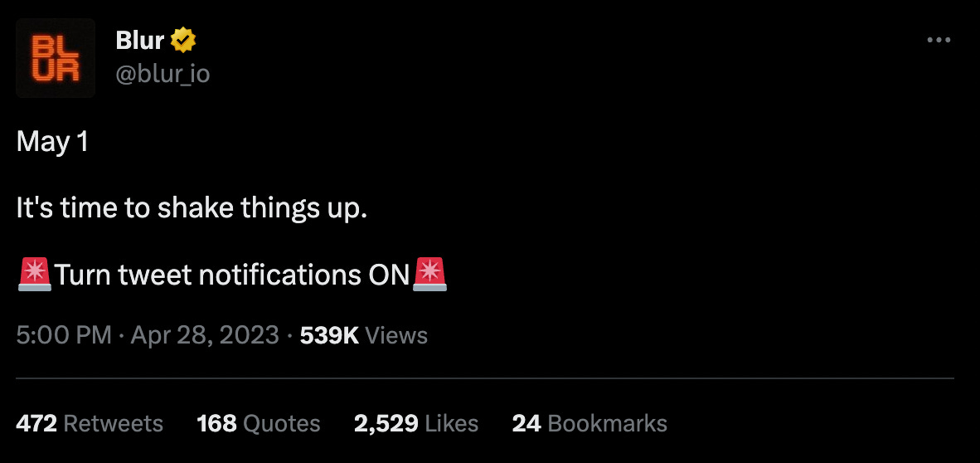Click the 539K view count number
This screenshot has width=980, height=463.
pos(329,335)
